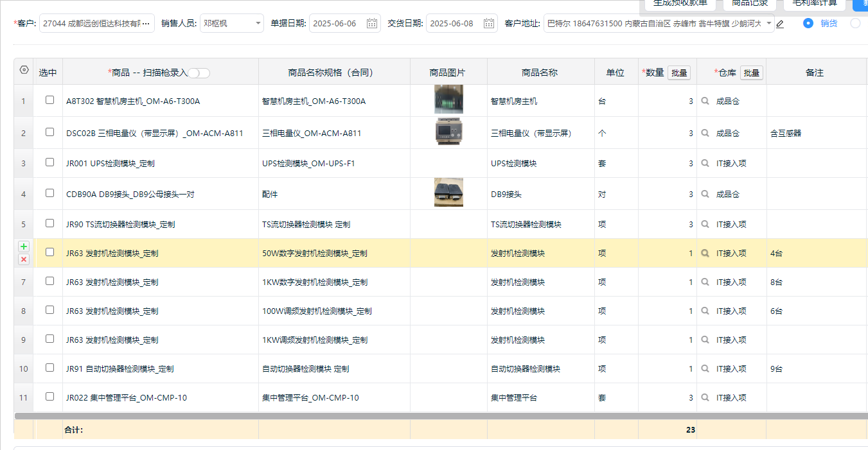This screenshot has width=868, height=450.
Task: Open the DB9接头 product image thumbnail
Action: pyautogui.click(x=448, y=193)
